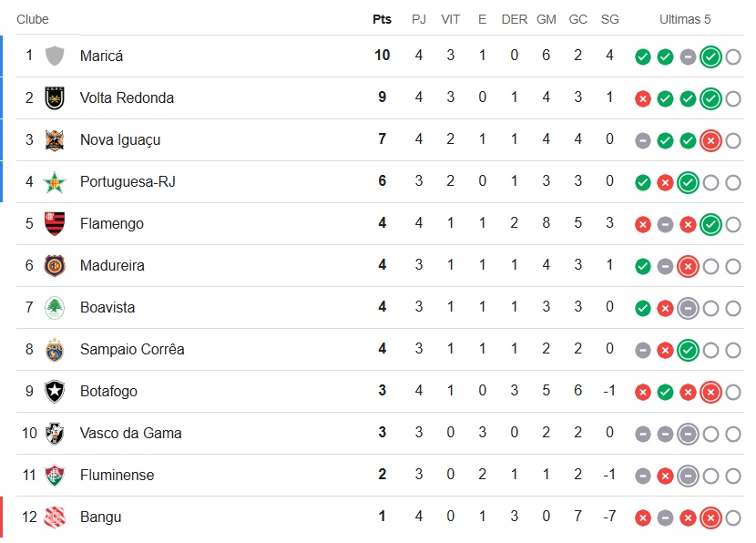Click the Flamengo club crest
756x543 pixels.
[x=55, y=223]
